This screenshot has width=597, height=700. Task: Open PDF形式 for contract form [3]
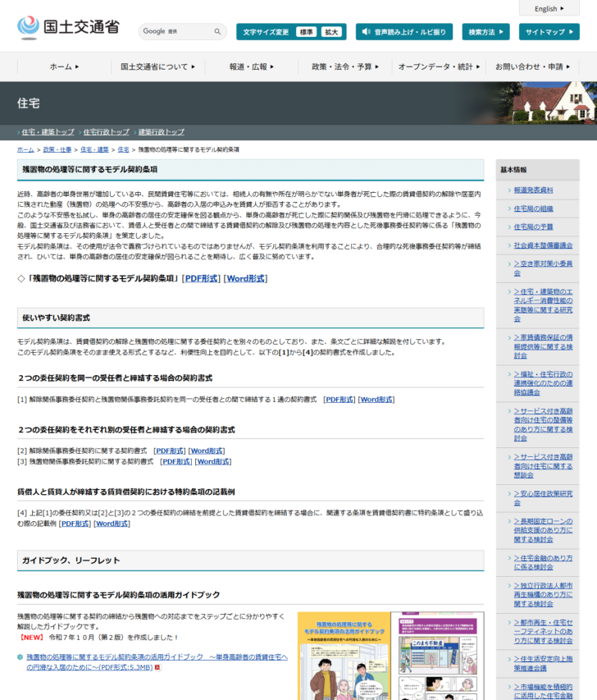tap(176, 462)
